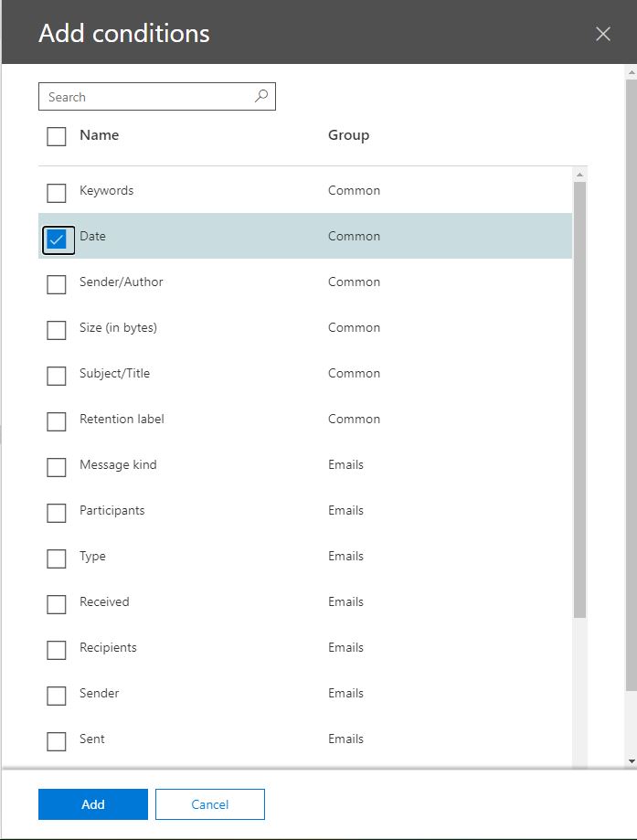This screenshot has width=637, height=840.
Task: Click the search magnifier icon
Action: pyautogui.click(x=261, y=96)
